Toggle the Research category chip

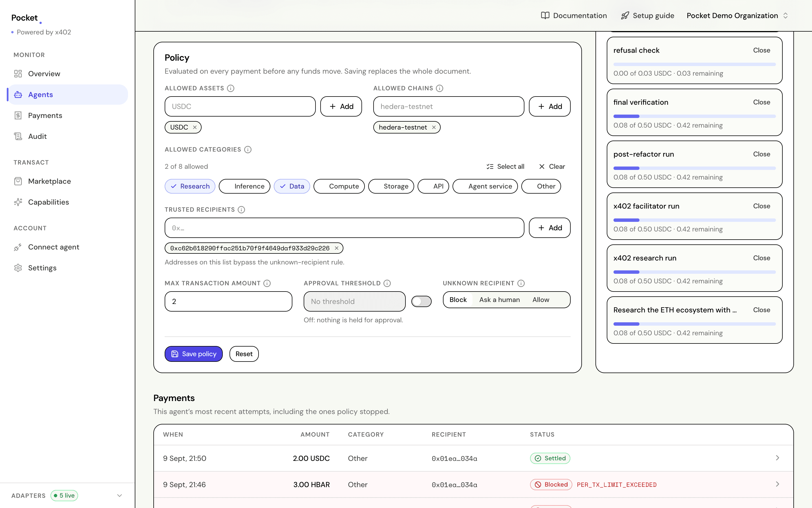pyautogui.click(x=190, y=186)
